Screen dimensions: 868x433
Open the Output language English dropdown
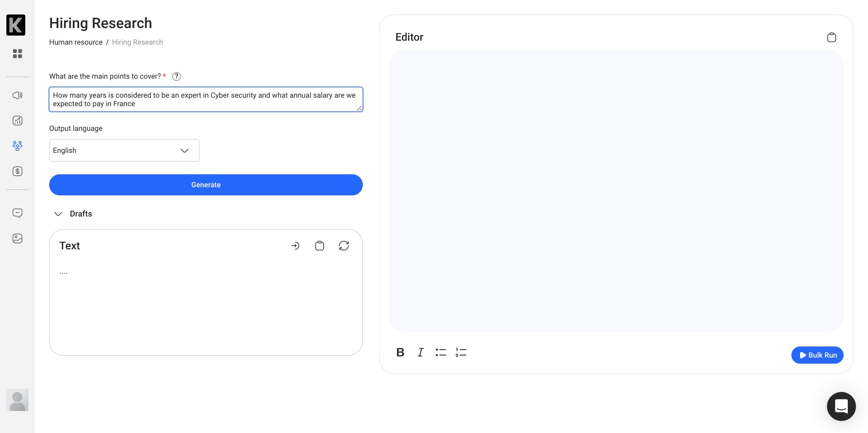[x=124, y=150]
